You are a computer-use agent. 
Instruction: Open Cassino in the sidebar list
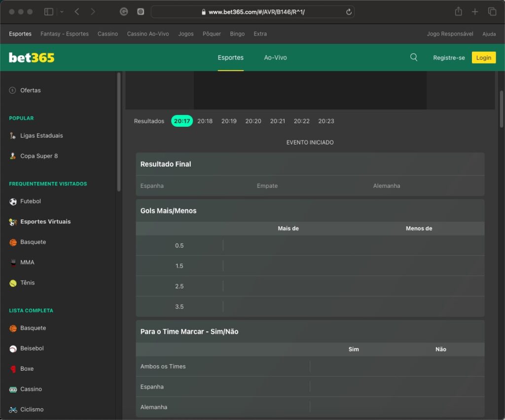point(31,389)
